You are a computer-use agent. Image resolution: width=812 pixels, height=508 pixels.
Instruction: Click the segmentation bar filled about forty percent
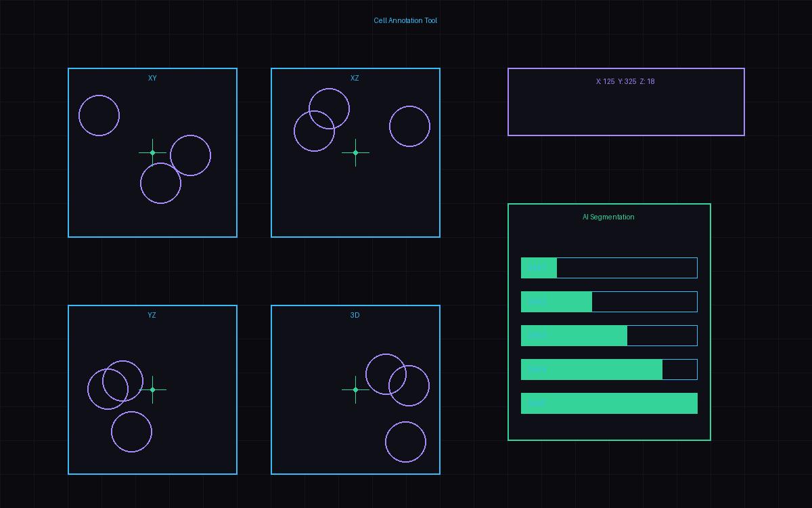point(609,301)
